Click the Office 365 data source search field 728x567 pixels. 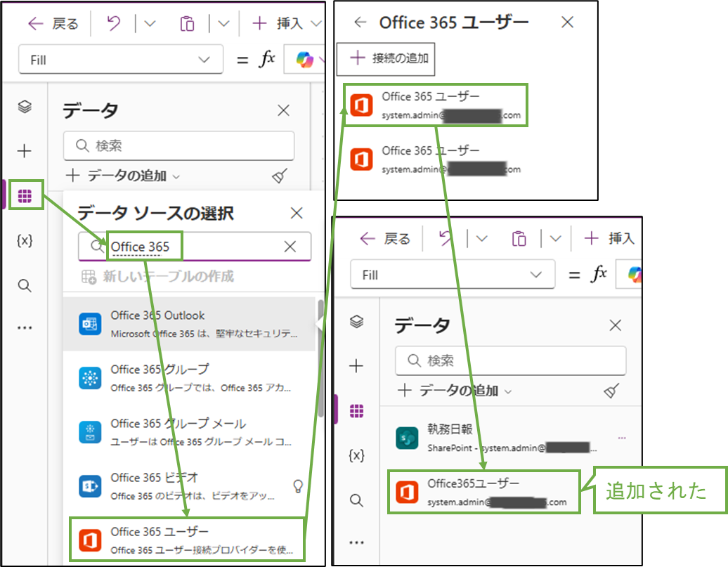pos(195,247)
